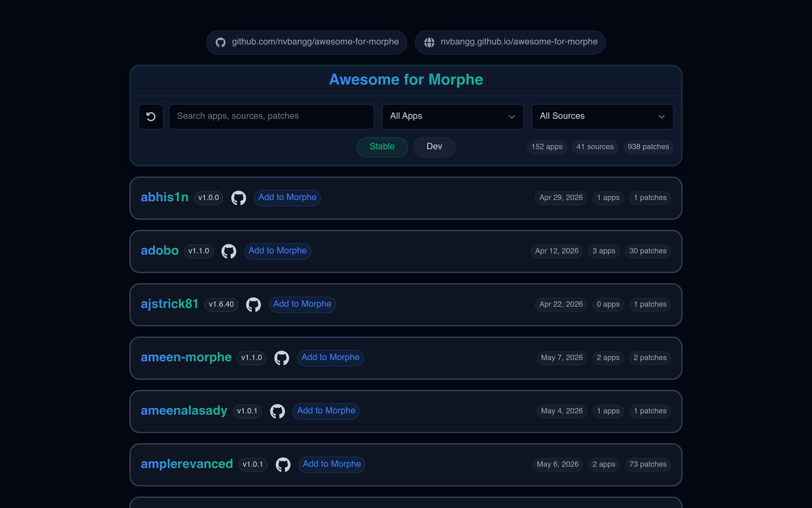Click ajstrick81's 0 apps badge

608,305
